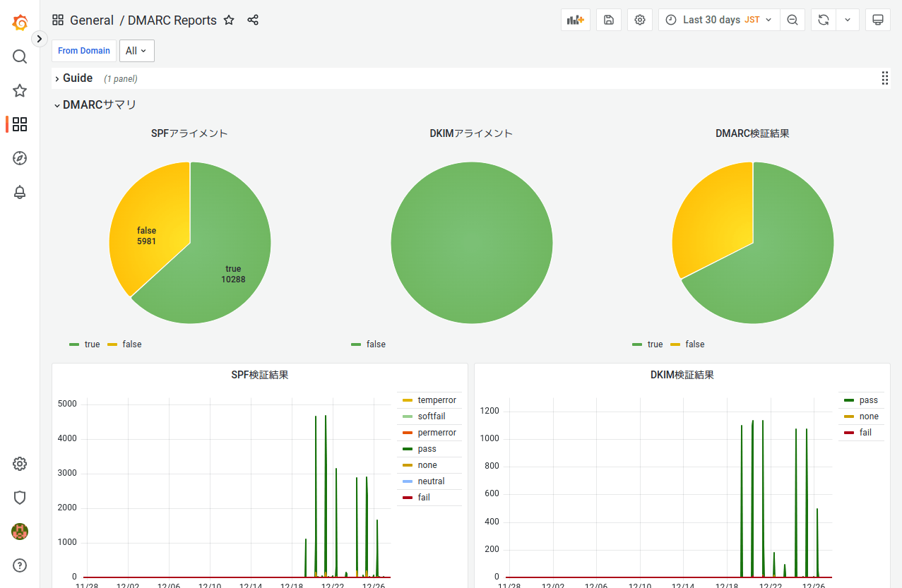Open Explore using the compass icon
The width and height of the screenshot is (902, 588).
pos(19,158)
